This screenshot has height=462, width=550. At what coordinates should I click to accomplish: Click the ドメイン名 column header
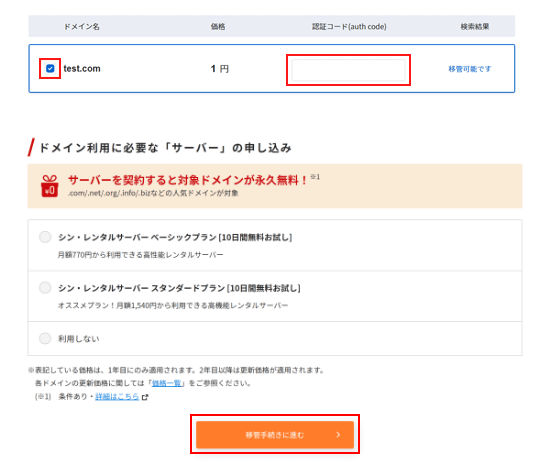point(82,27)
